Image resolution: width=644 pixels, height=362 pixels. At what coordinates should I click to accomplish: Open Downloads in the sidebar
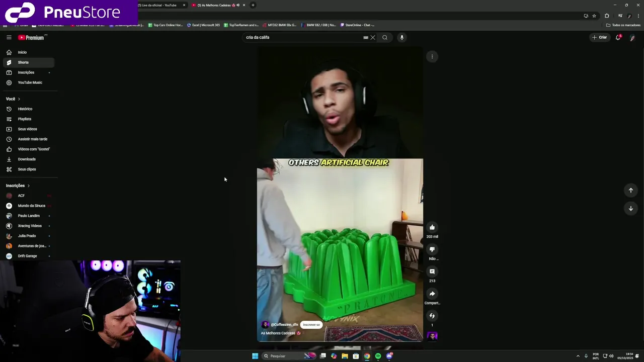[x=28, y=159]
